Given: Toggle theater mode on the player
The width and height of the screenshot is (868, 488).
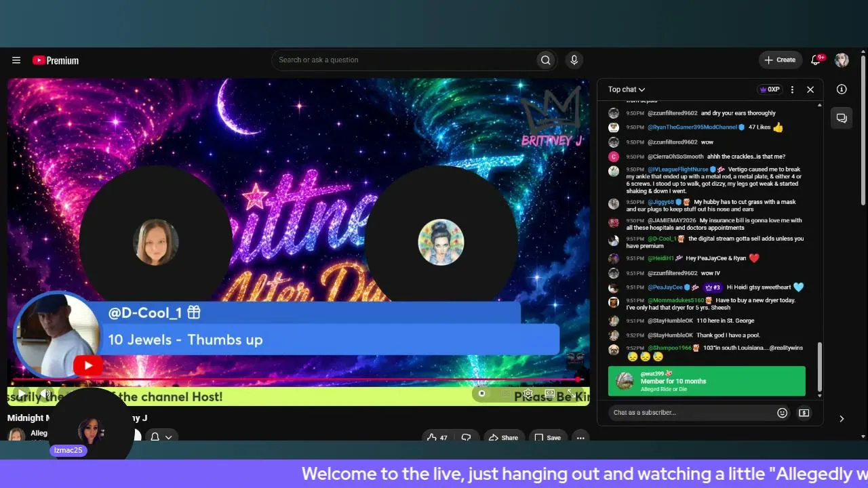Looking at the screenshot, I should 550,393.
